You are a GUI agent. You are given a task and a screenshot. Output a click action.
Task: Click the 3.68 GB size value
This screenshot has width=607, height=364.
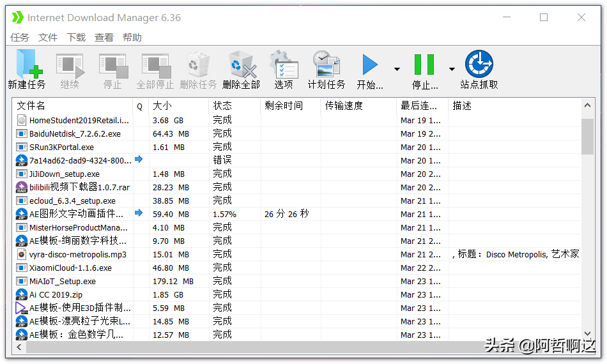168,120
